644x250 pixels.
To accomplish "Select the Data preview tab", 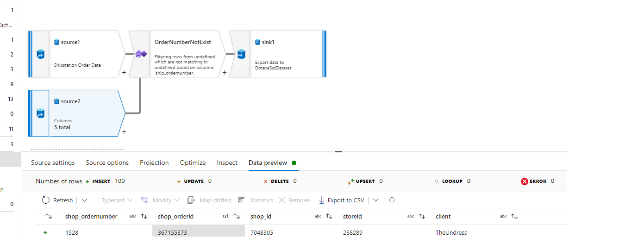I will [268, 162].
